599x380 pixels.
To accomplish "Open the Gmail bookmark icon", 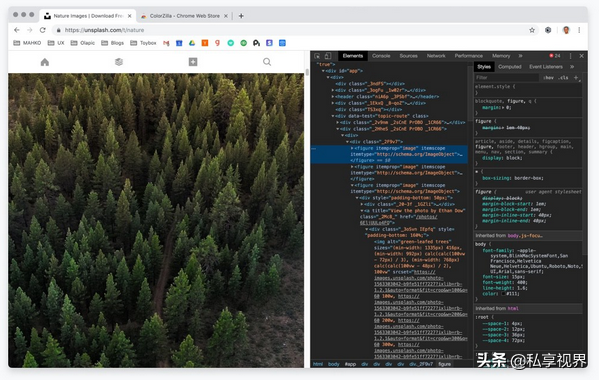I will pos(166,43).
